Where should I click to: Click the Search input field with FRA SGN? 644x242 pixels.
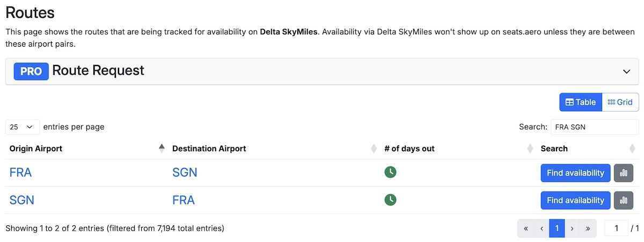tap(594, 127)
